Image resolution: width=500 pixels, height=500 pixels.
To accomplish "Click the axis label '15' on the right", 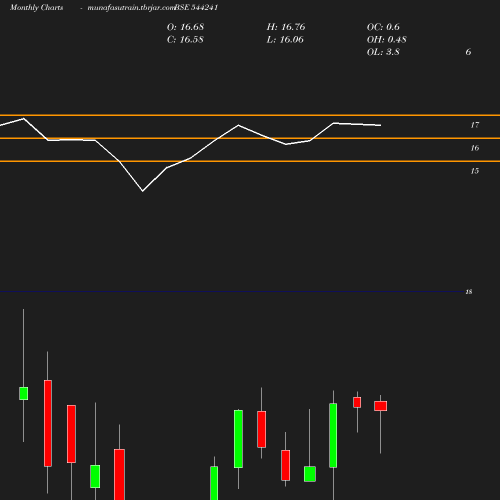I will pos(475,171).
